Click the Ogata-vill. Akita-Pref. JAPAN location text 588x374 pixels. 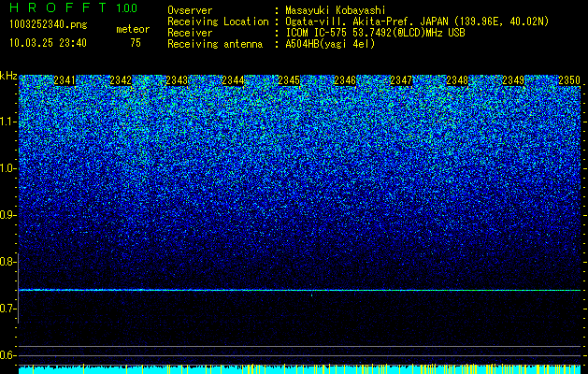[x=417, y=22]
